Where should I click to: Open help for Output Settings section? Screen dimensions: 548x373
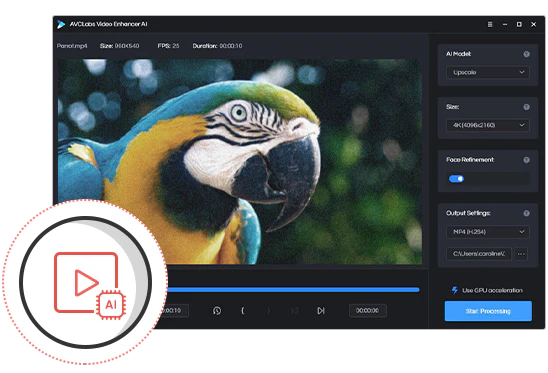coord(526,213)
